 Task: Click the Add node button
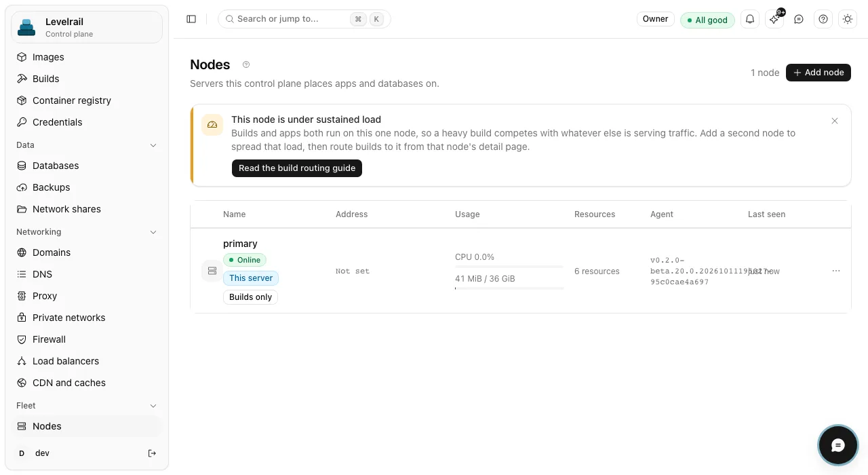pyautogui.click(x=818, y=73)
